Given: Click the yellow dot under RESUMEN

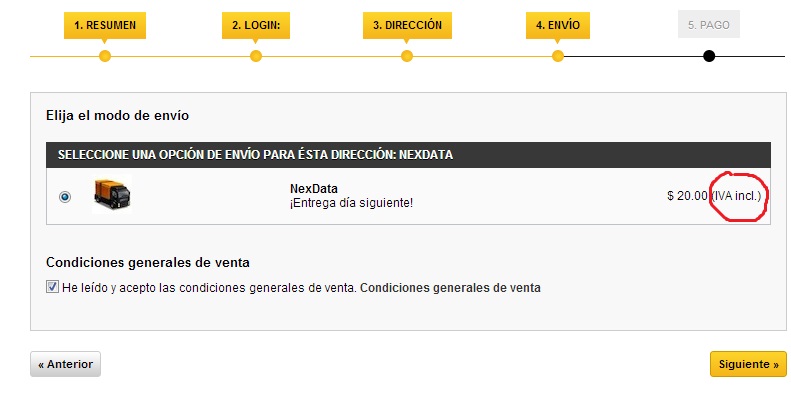Looking at the screenshot, I should coord(105,56).
